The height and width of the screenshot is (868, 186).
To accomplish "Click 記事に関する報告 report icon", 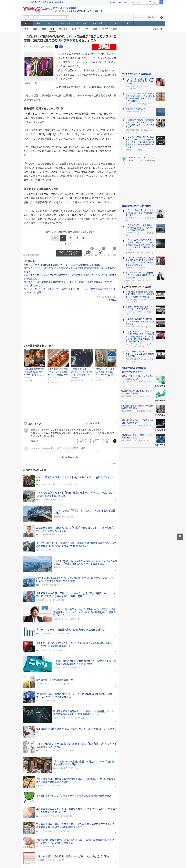I will coord(31,255).
